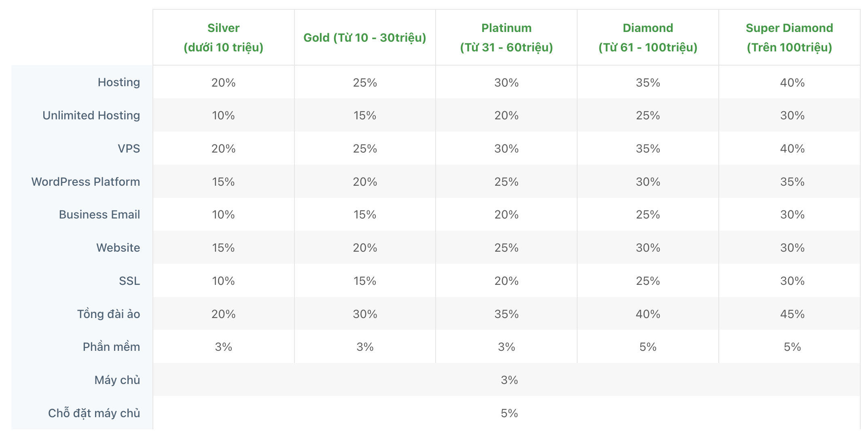Select Silver discount cell for WordPress Platform
This screenshot has width=868, height=437.
(223, 182)
